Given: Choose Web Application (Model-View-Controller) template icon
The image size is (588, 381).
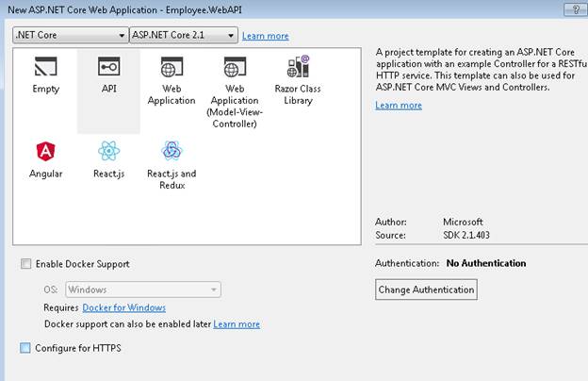Looking at the screenshot, I should coord(235,66).
